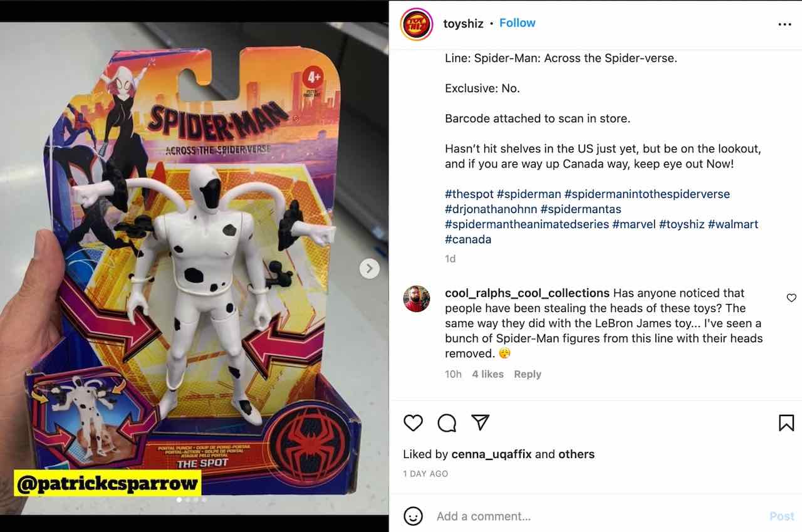Open the #walmart hashtag
The width and height of the screenshot is (802, 532).
[x=733, y=224]
